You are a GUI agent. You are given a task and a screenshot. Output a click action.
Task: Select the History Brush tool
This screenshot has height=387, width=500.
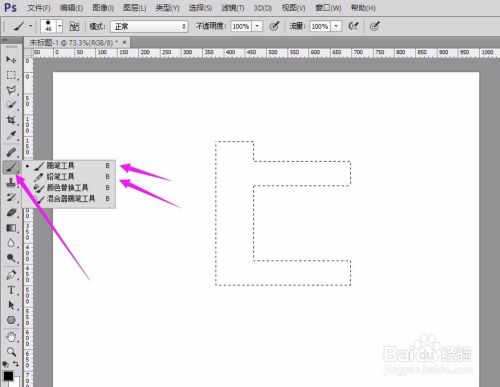(11, 197)
